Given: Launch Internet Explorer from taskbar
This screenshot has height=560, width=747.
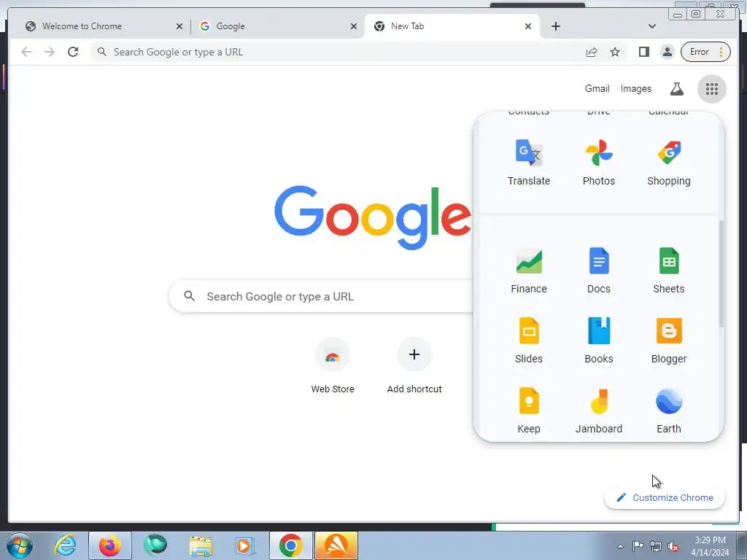Looking at the screenshot, I should 65,545.
